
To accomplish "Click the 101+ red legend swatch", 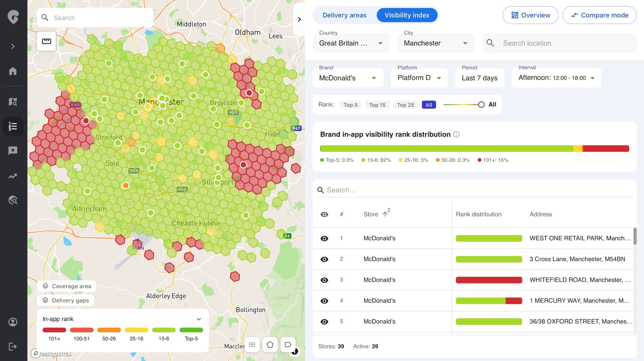I will click(x=54, y=330).
